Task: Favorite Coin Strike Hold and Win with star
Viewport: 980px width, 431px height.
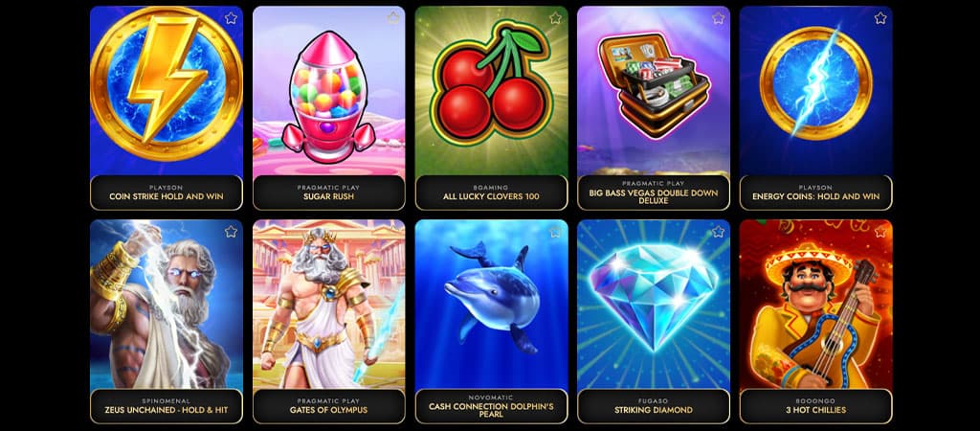Action: point(231,18)
